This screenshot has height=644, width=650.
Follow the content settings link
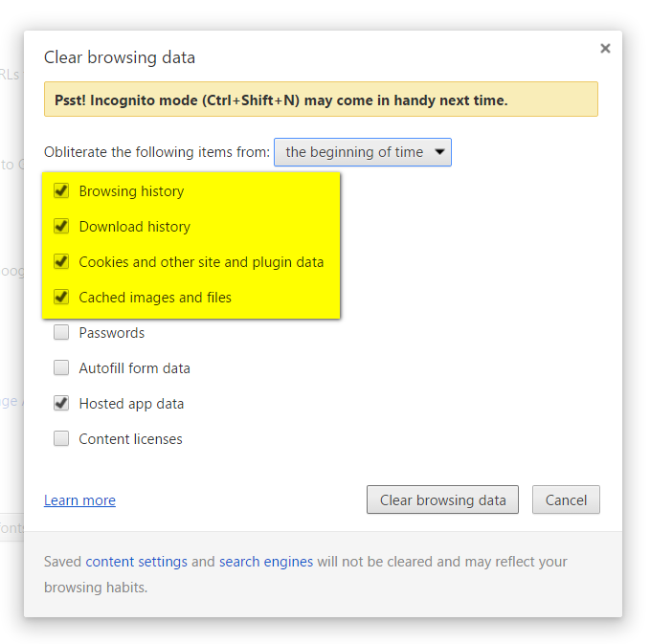click(136, 562)
